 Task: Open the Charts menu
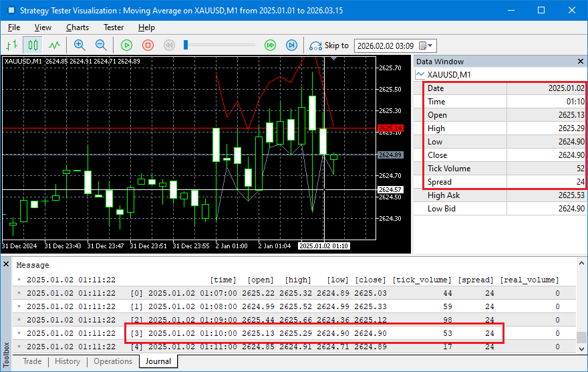click(78, 27)
